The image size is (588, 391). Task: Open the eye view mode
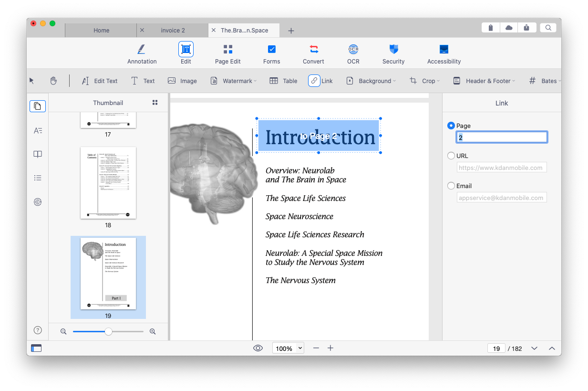tap(258, 348)
